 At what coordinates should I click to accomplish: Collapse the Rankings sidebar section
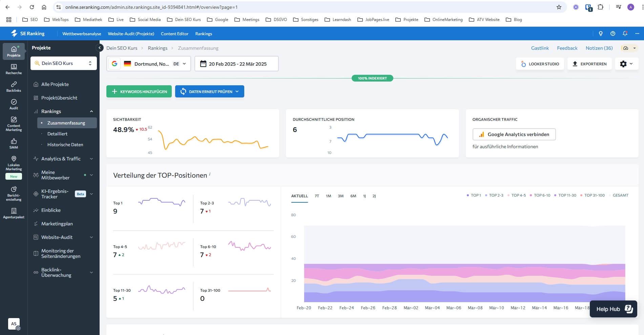click(91, 111)
